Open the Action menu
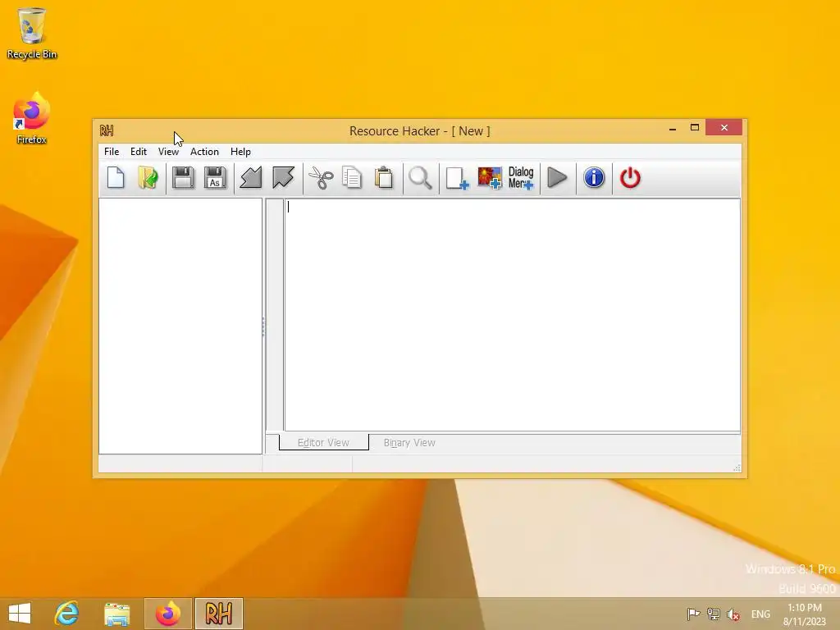Image resolution: width=840 pixels, height=630 pixels. [204, 152]
